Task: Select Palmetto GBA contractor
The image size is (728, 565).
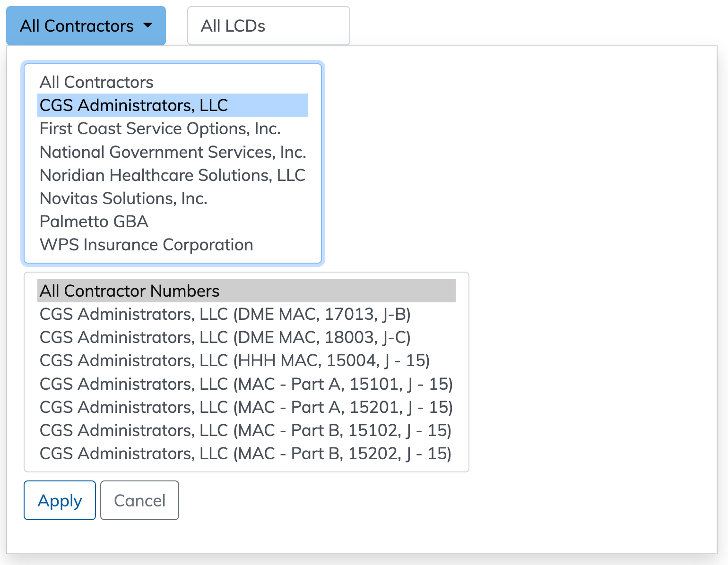Action: click(x=94, y=222)
